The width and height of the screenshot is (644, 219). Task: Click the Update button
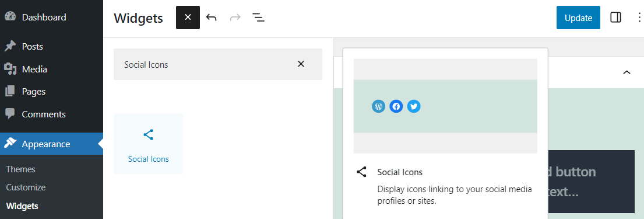tap(578, 18)
